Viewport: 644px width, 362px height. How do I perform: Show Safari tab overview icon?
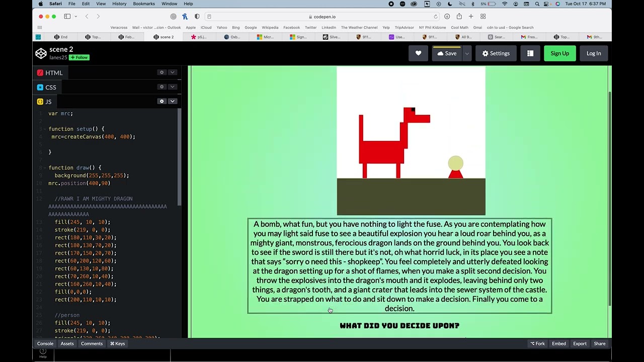[483, 17]
